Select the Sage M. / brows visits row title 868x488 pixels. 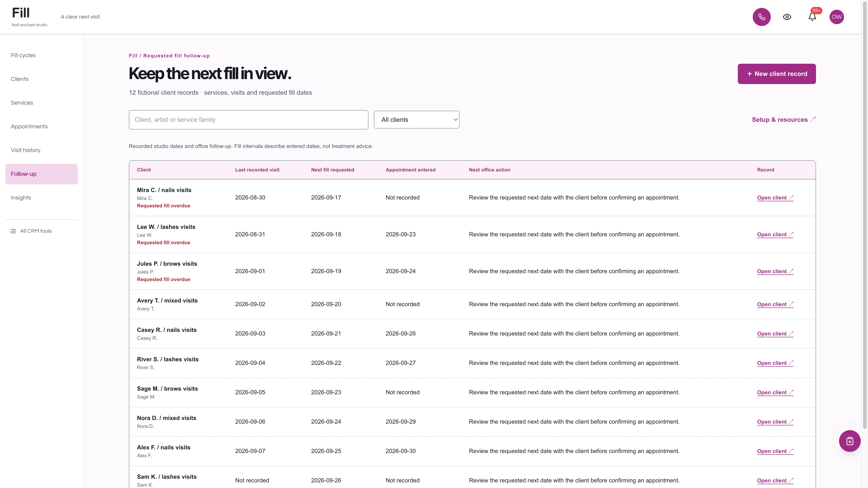pyautogui.click(x=167, y=388)
